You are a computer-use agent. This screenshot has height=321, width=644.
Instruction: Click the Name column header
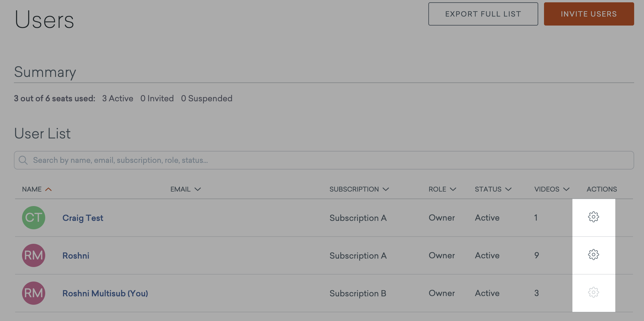point(32,189)
